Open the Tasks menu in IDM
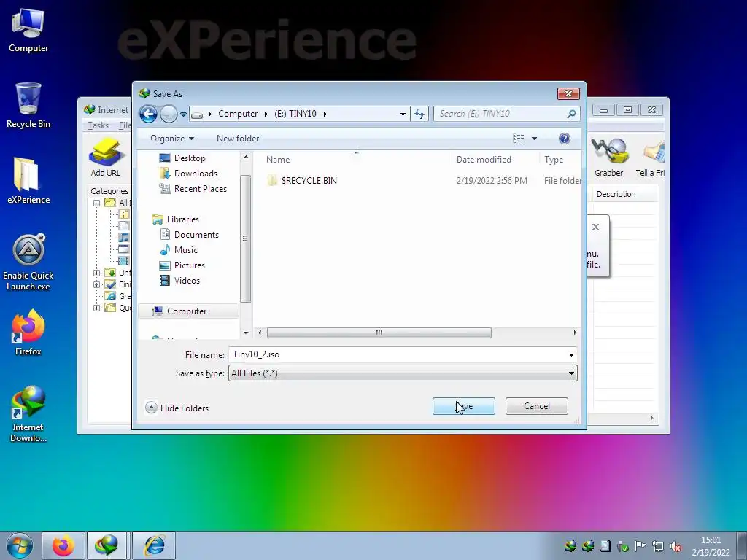This screenshot has height=560, width=747. point(98,125)
